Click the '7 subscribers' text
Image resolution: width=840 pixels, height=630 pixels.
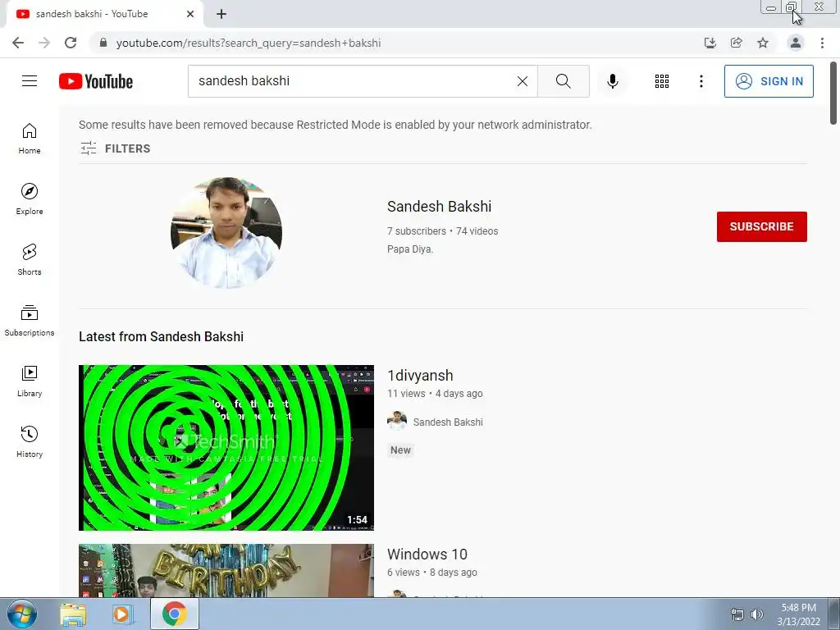point(416,231)
